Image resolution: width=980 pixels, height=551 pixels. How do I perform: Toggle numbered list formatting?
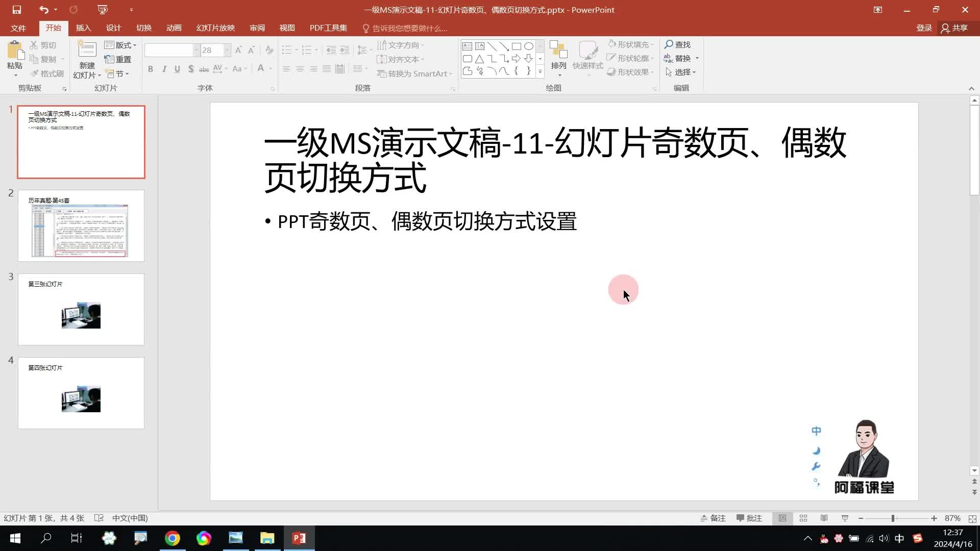[x=307, y=50]
